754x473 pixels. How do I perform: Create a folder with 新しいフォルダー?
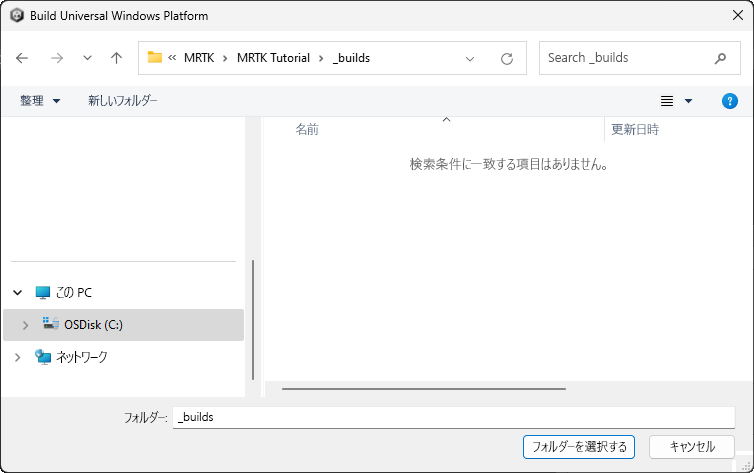click(123, 100)
